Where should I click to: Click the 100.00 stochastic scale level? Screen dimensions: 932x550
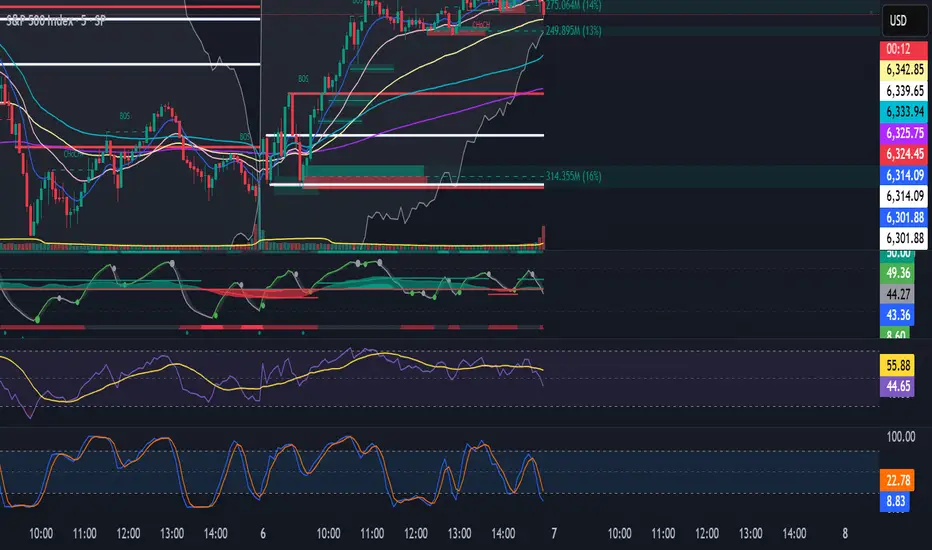(900, 437)
